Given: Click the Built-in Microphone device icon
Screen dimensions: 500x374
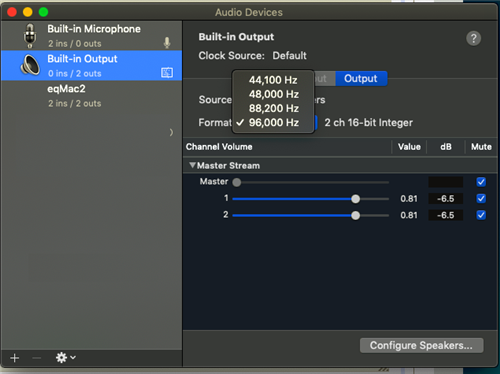Looking at the screenshot, I should [30, 35].
